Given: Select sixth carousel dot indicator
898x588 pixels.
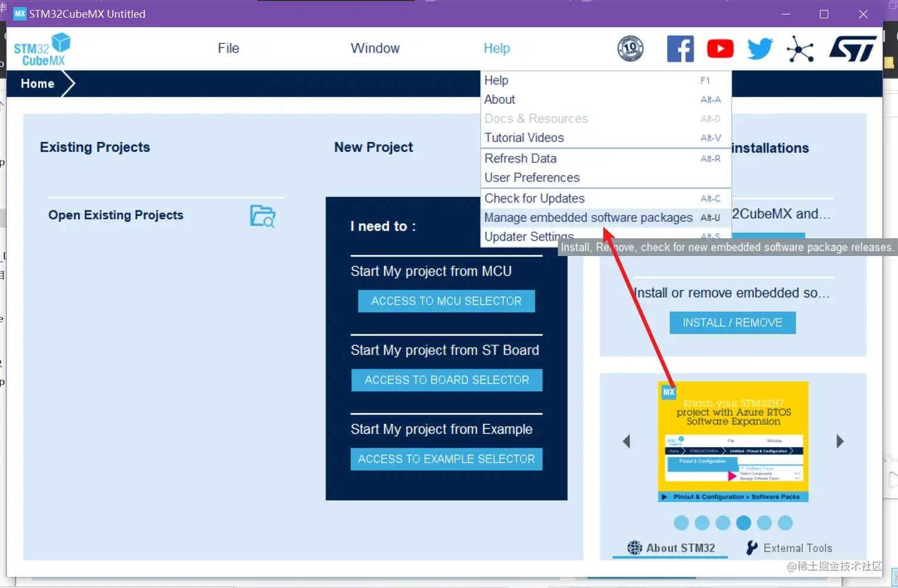Looking at the screenshot, I should pos(785,523).
